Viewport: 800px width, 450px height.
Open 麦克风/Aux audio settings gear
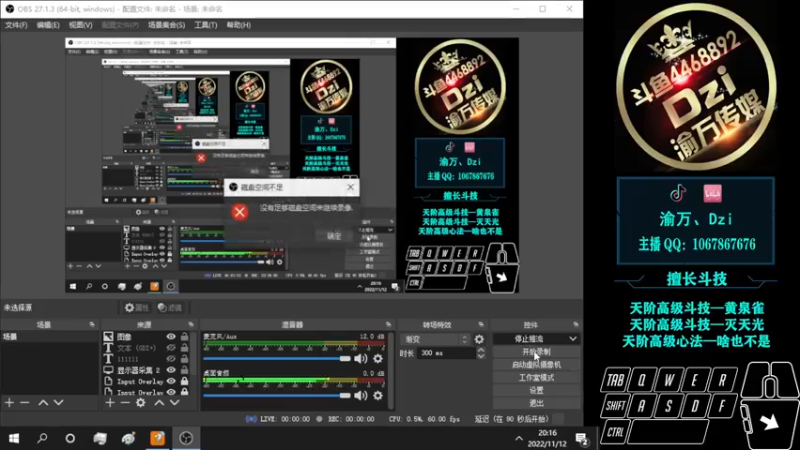pos(378,359)
